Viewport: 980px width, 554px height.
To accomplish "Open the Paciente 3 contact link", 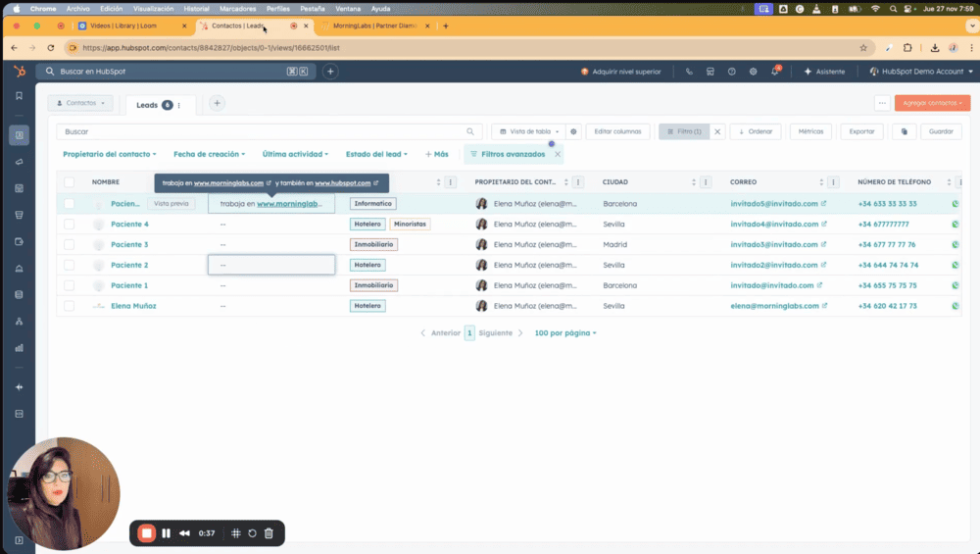I will 129,244.
